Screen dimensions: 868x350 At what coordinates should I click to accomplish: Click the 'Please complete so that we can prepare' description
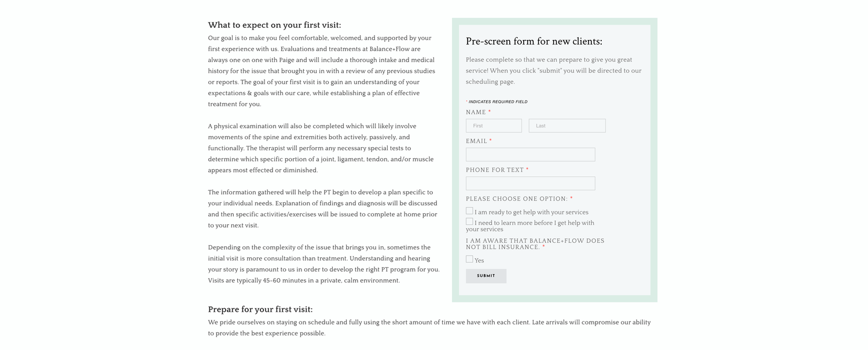pyautogui.click(x=554, y=71)
